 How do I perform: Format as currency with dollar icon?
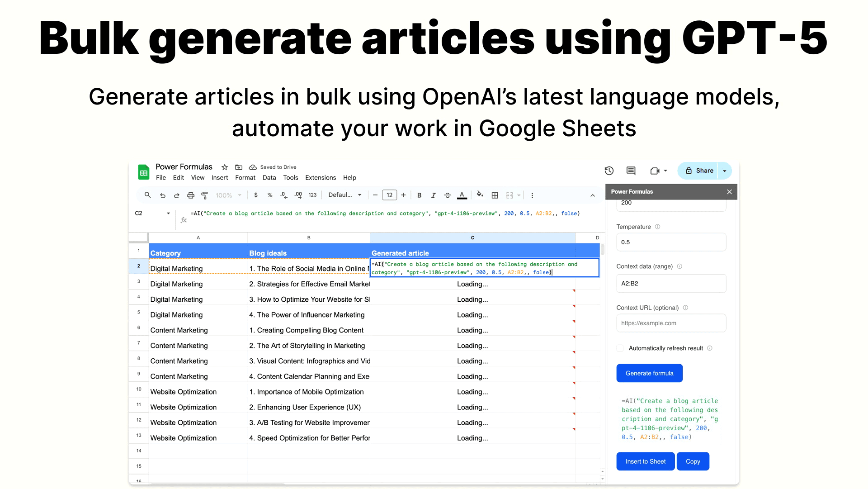256,195
